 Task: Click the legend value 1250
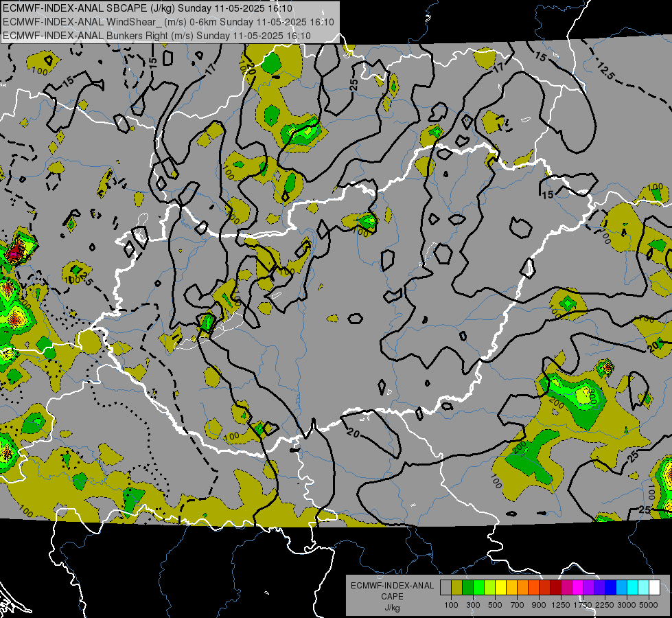pyautogui.click(x=561, y=605)
